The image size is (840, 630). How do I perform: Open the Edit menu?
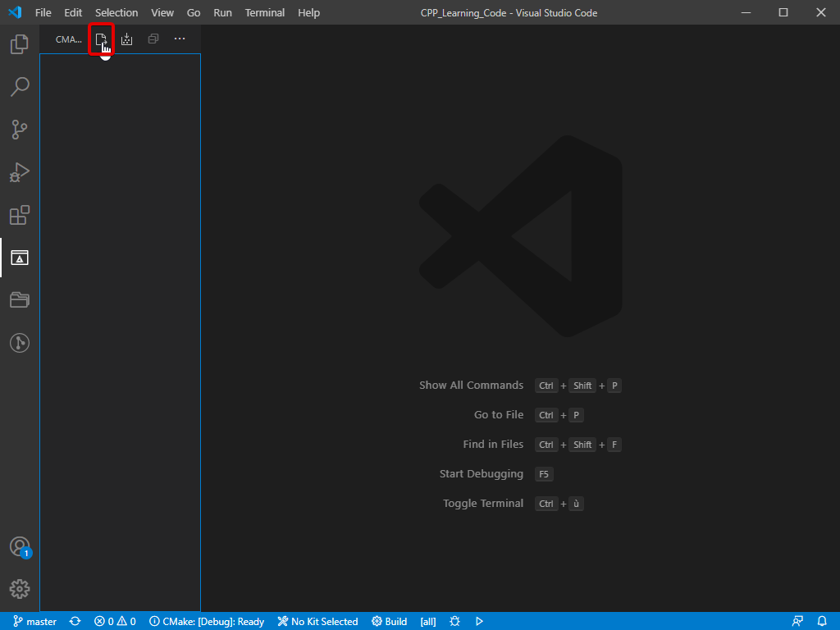click(73, 12)
